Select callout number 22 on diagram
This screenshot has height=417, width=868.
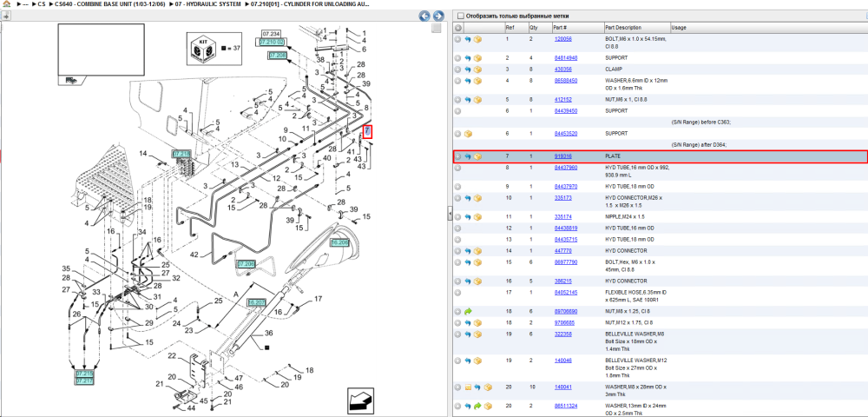tap(172, 355)
